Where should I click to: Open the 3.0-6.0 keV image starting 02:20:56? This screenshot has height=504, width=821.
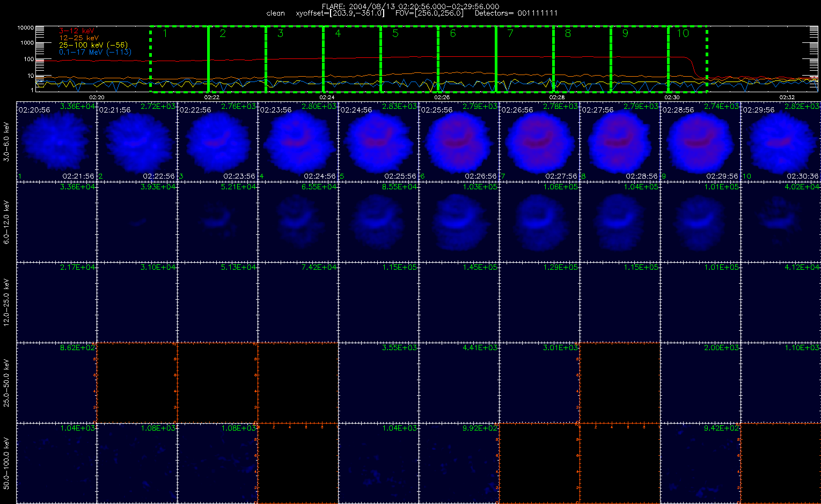pos(56,141)
